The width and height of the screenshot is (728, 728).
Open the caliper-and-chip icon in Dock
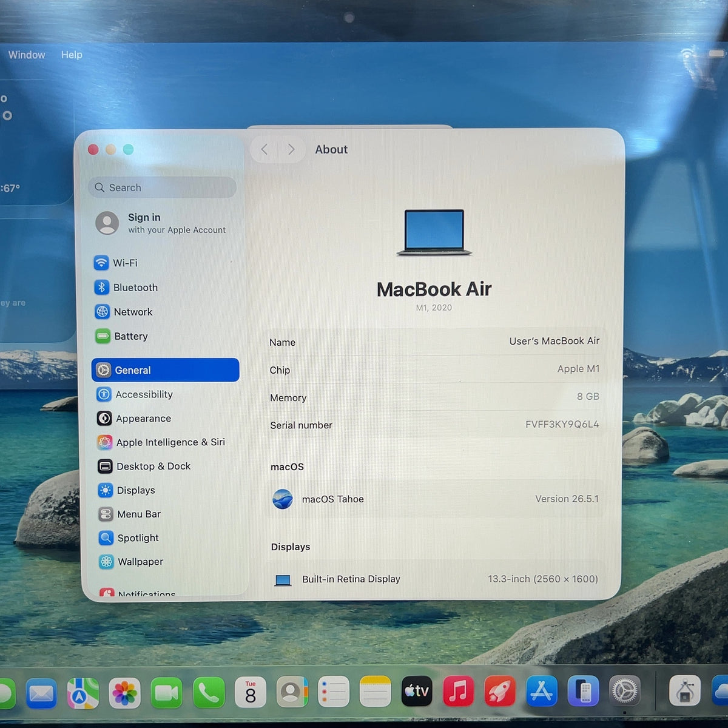click(x=685, y=691)
